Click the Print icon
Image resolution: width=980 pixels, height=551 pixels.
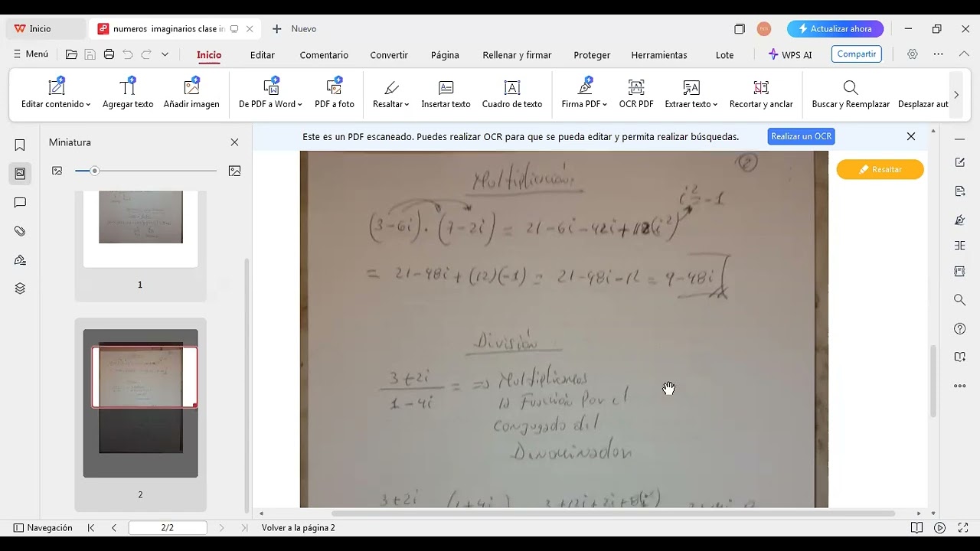(x=109, y=54)
